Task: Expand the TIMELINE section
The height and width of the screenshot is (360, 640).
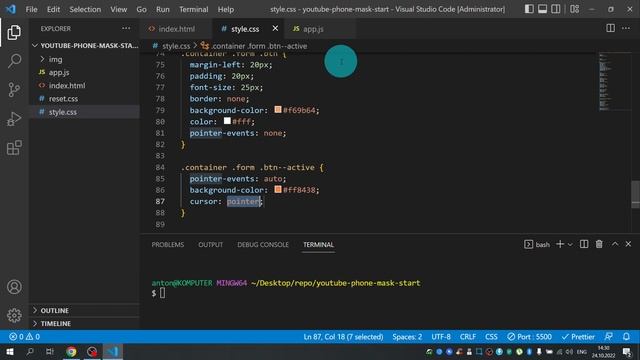Action: (84, 324)
